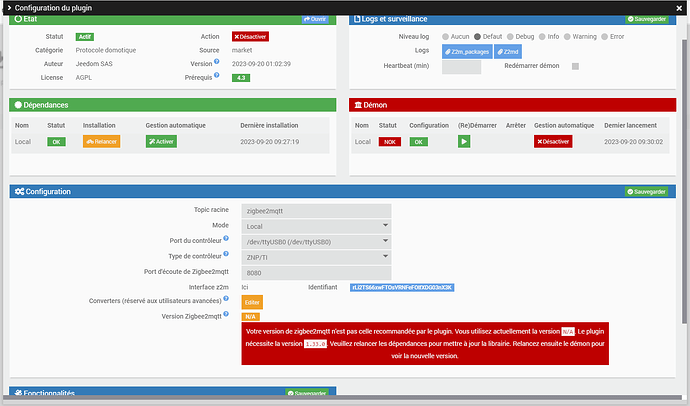Click the Actif status badge
Viewport: 690px width, 406px height.
click(x=84, y=37)
